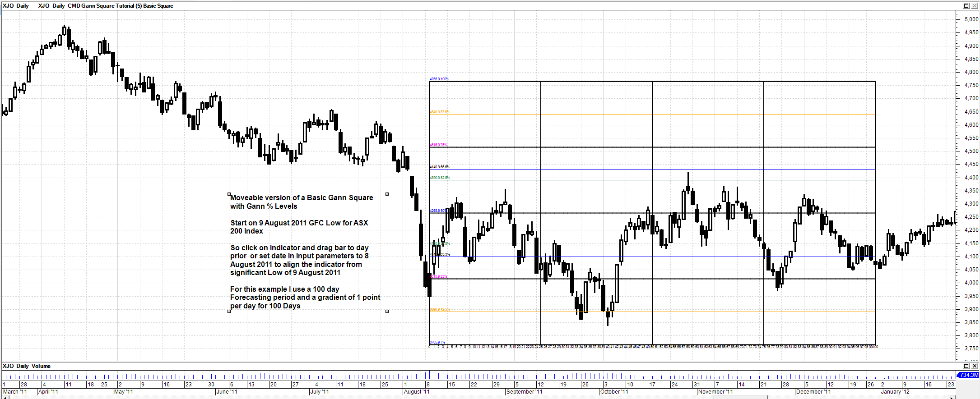Screen dimensions: 980x399
Task: Close the XJO Daily Volume pane
Action: pyautogui.click(x=974, y=366)
